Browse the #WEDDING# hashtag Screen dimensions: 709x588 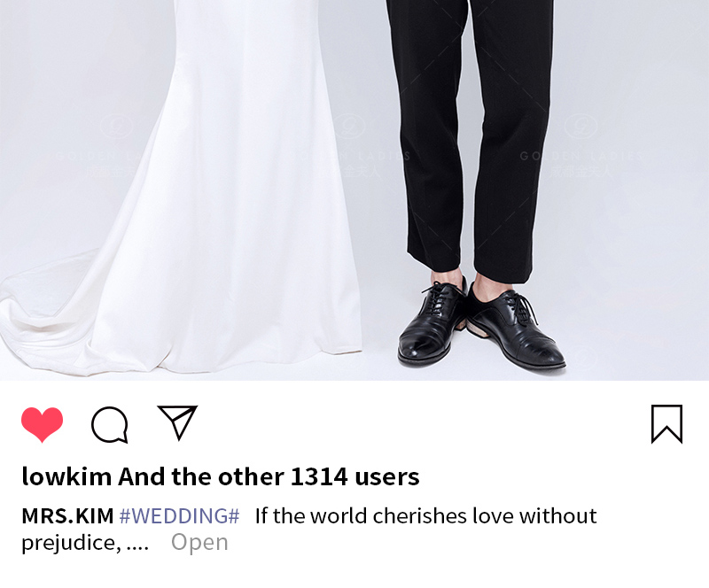point(179,515)
